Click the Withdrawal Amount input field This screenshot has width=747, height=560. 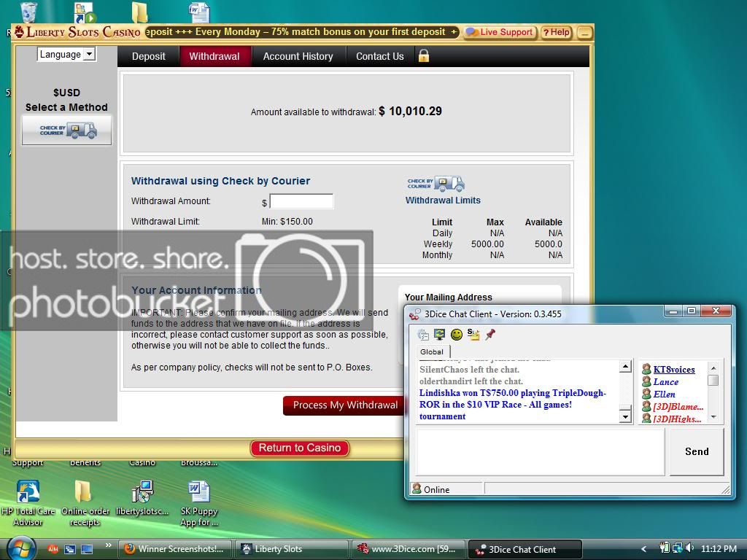pos(301,201)
